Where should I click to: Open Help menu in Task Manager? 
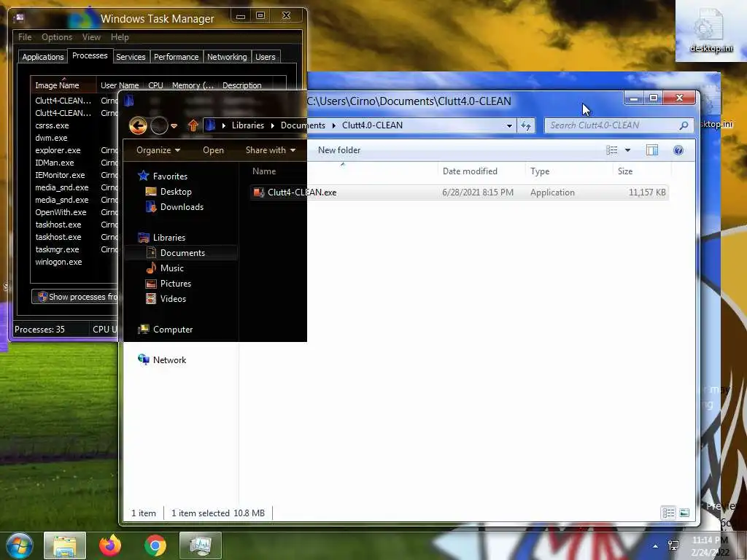(120, 37)
